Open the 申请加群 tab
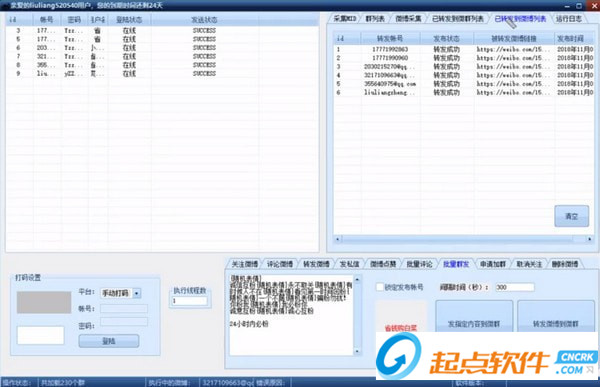This screenshot has width=600, height=387. (x=493, y=264)
